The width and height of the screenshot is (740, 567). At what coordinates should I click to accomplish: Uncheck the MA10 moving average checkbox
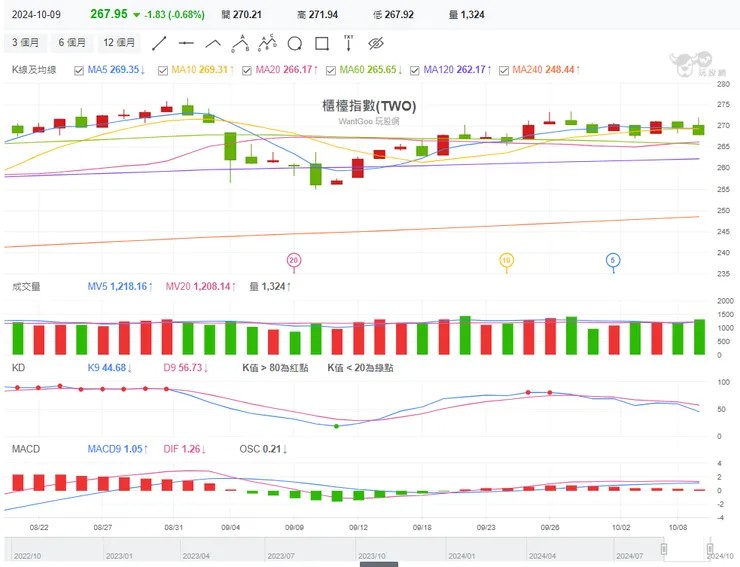pyautogui.click(x=163, y=70)
